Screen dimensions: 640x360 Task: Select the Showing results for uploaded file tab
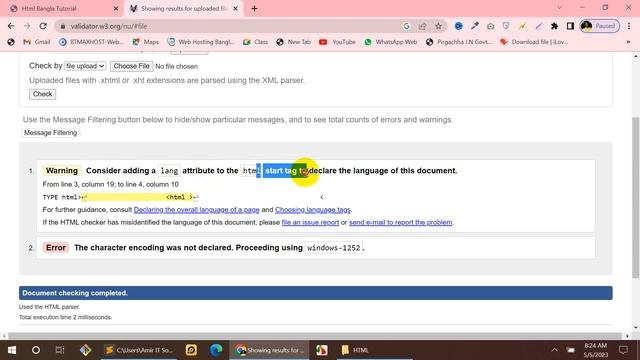pos(184,9)
